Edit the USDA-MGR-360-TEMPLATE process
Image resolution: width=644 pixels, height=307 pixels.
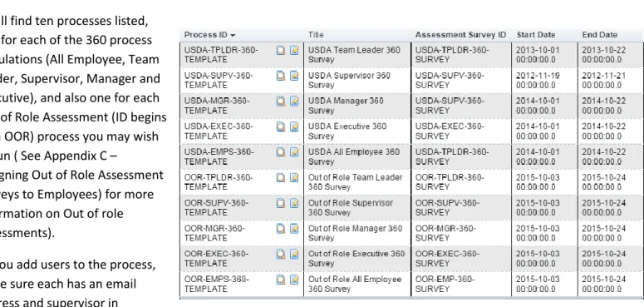click(x=294, y=102)
